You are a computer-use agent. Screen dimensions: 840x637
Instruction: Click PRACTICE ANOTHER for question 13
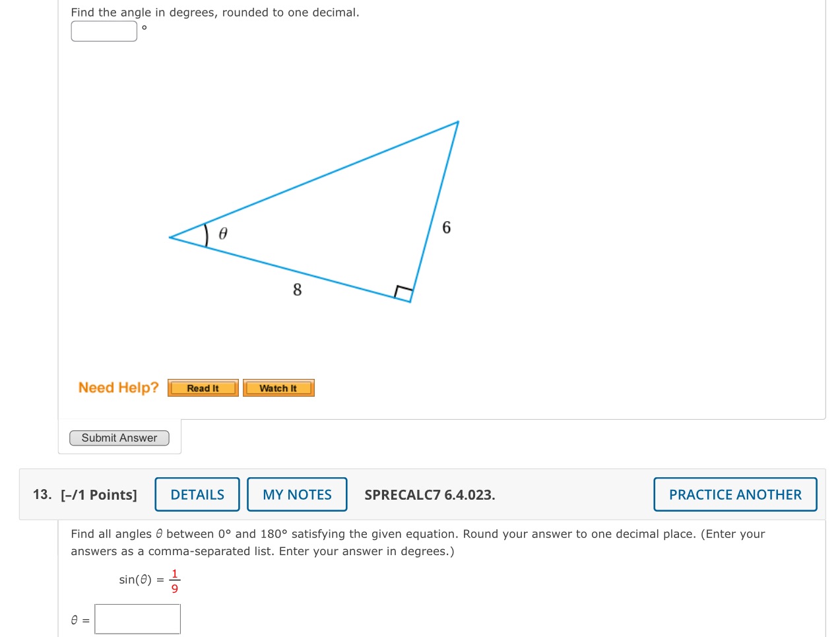[734, 494]
